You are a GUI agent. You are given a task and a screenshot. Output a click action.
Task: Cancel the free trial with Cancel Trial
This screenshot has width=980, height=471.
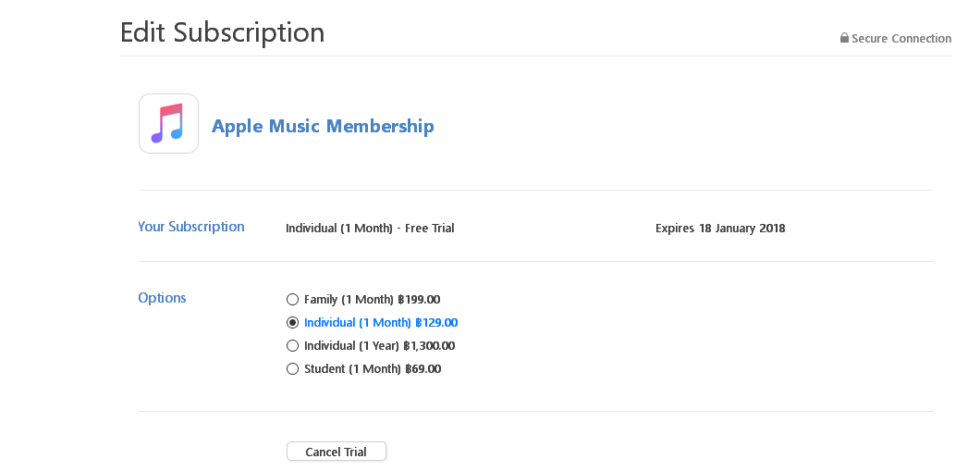pos(337,452)
